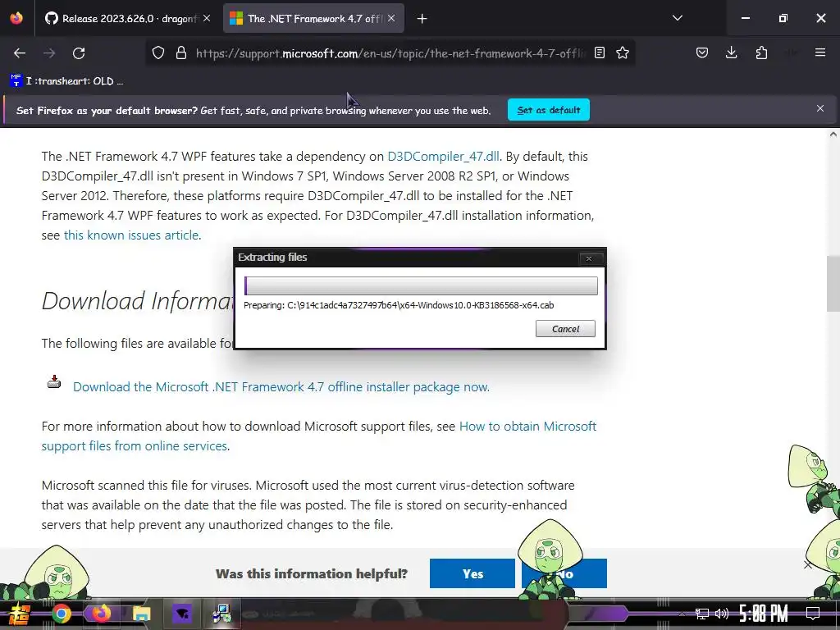Switch to the GitHub Release 2023.626.0 tab
Screen dimensions: 840x630
pos(127,19)
